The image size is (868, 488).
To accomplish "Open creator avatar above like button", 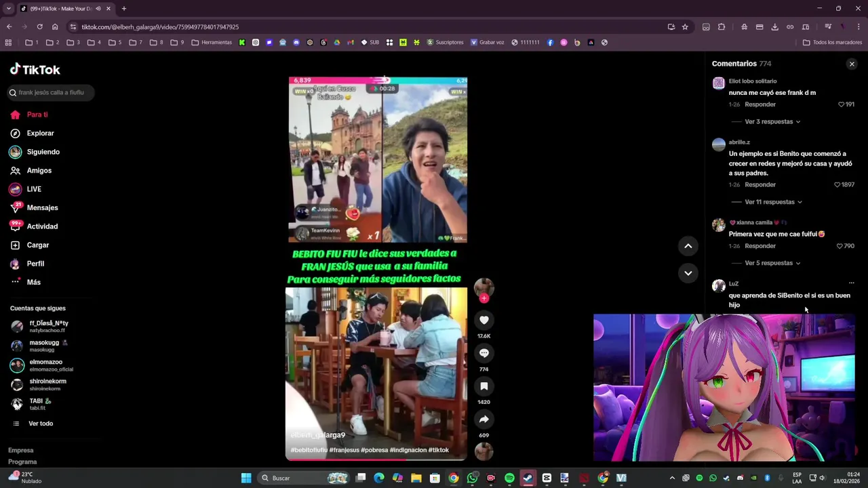I will coord(484,287).
